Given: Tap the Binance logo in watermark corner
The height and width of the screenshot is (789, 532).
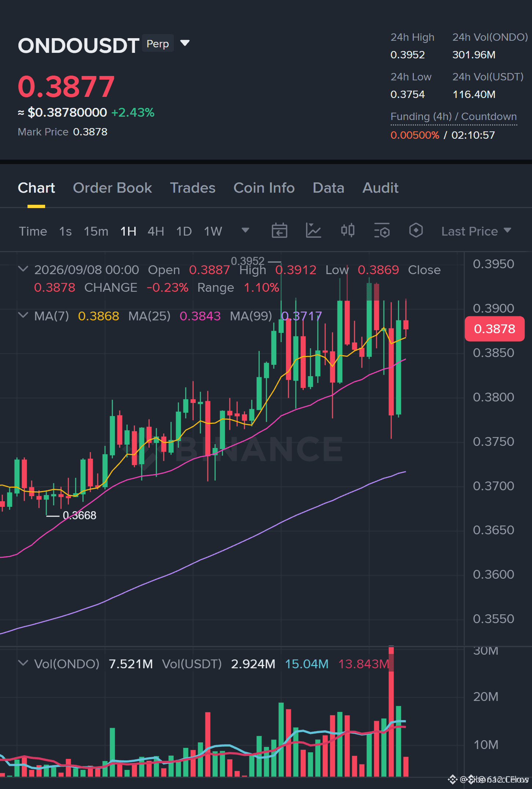Looking at the screenshot, I should [453, 779].
